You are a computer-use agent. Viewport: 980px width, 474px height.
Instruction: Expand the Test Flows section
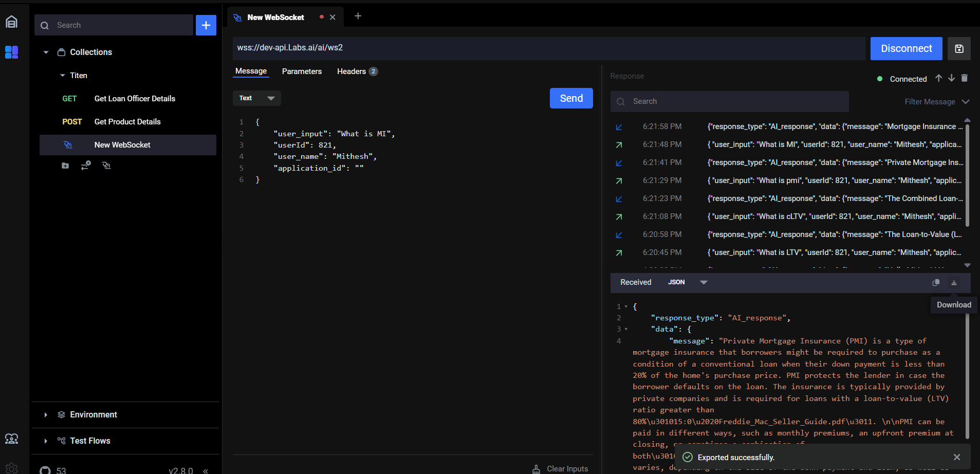pyautogui.click(x=46, y=441)
